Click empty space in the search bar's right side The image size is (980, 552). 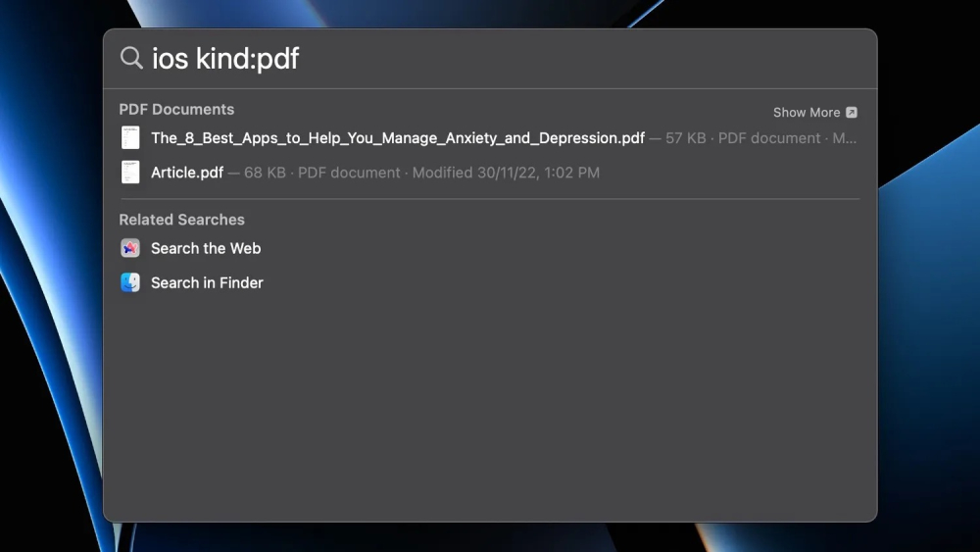pos(637,59)
